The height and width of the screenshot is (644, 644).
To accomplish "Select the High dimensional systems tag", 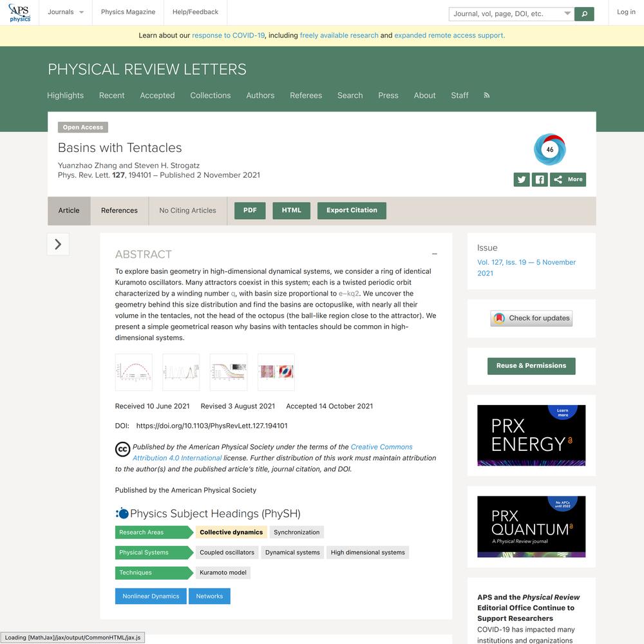I will [x=368, y=553].
